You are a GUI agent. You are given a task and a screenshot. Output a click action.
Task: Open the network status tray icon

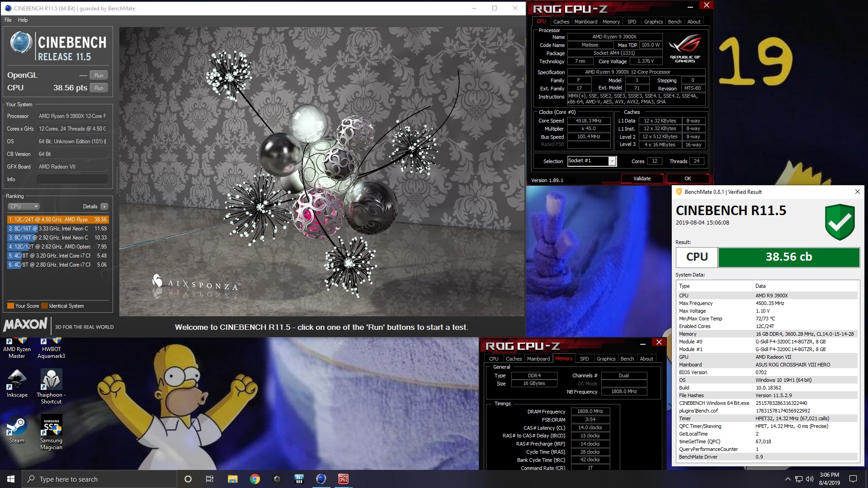[x=799, y=479]
